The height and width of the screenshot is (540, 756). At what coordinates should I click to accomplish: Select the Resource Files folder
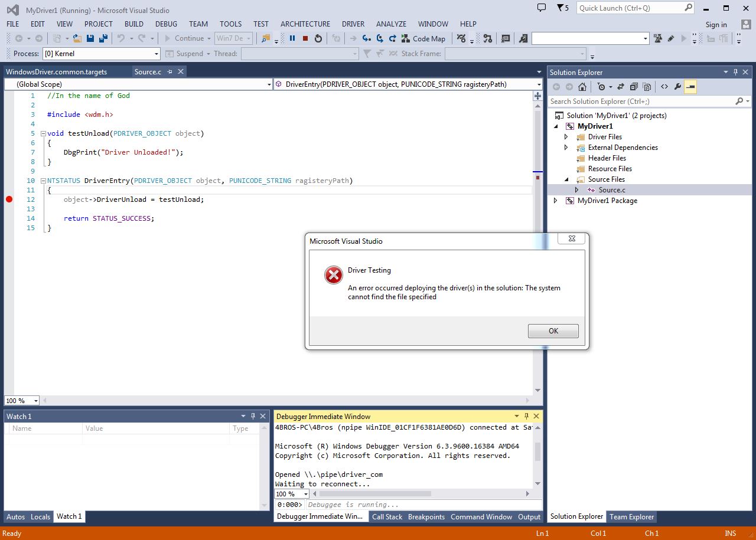coord(610,169)
